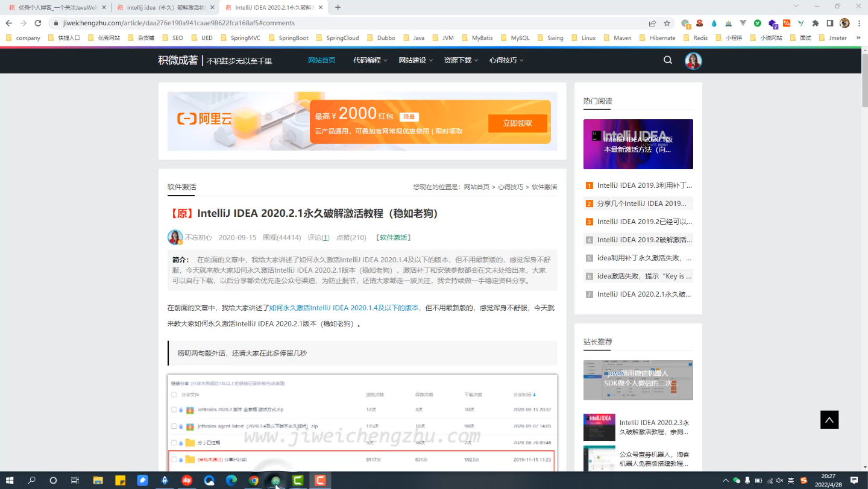Toggle input language 英 indicator

790,481
